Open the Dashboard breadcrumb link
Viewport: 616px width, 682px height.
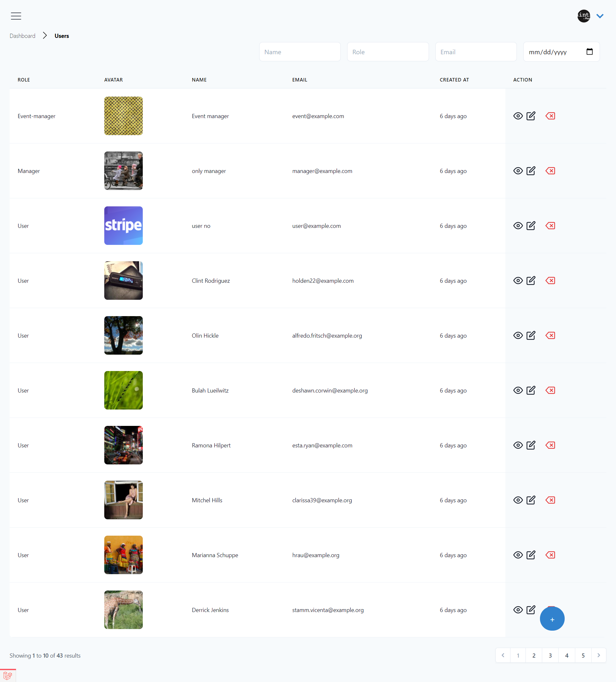click(22, 36)
